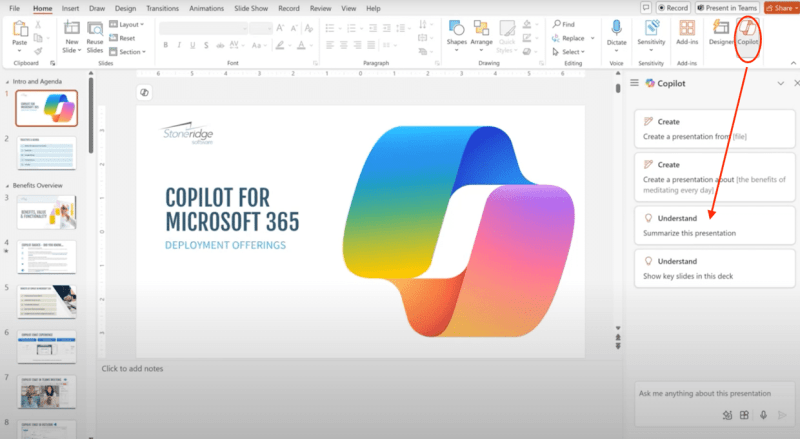Collapse the Intro and Agenda section
800x439 pixels.
(7, 82)
